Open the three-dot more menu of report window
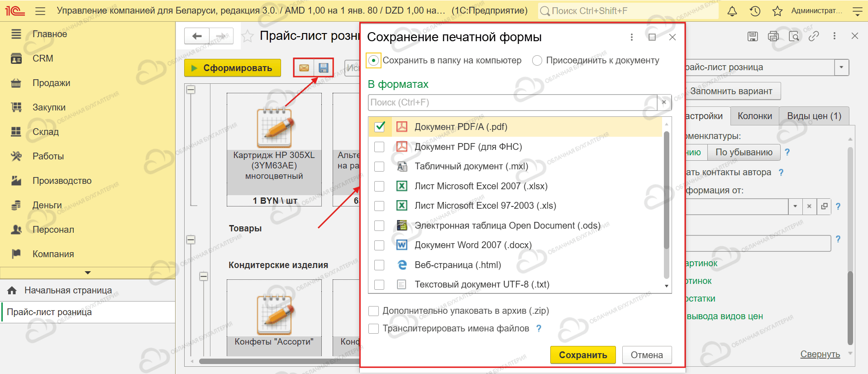Viewport: 868px width, 374px height. [835, 36]
